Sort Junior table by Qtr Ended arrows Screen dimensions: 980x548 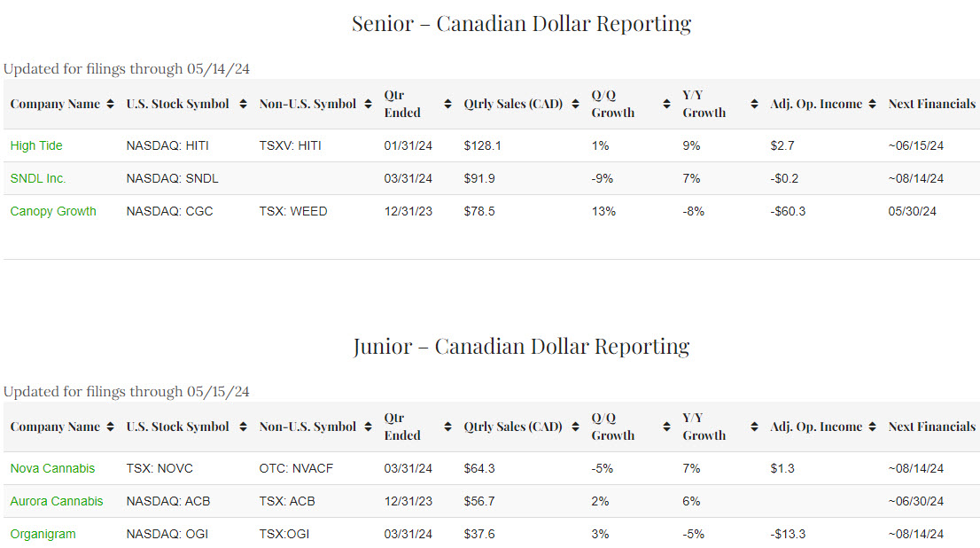(447, 427)
